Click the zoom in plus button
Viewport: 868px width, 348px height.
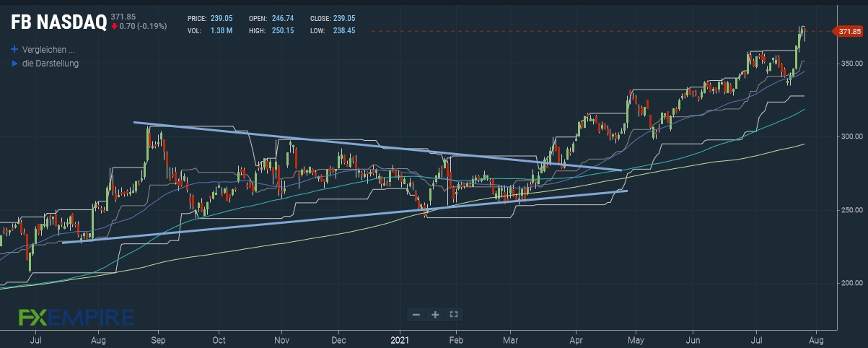point(435,314)
